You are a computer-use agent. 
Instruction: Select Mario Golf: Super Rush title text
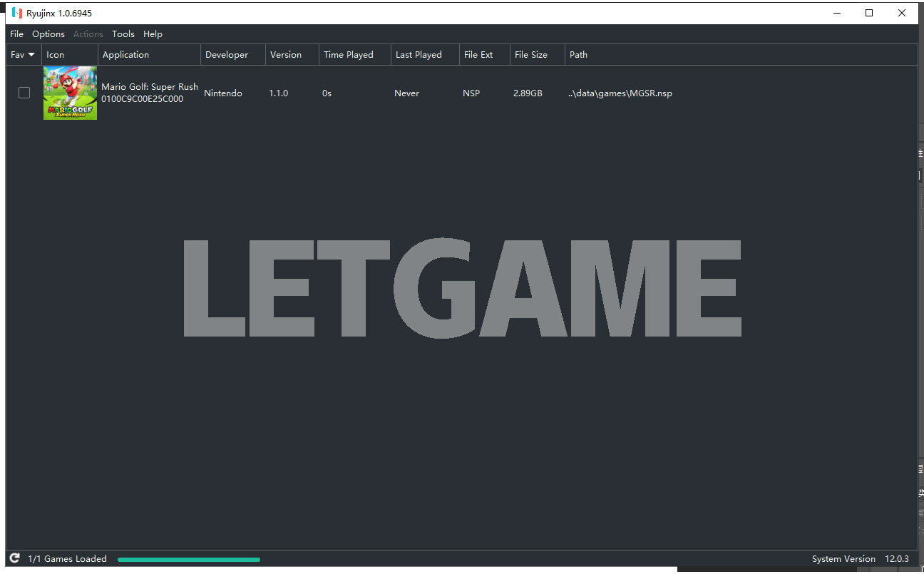(x=150, y=87)
